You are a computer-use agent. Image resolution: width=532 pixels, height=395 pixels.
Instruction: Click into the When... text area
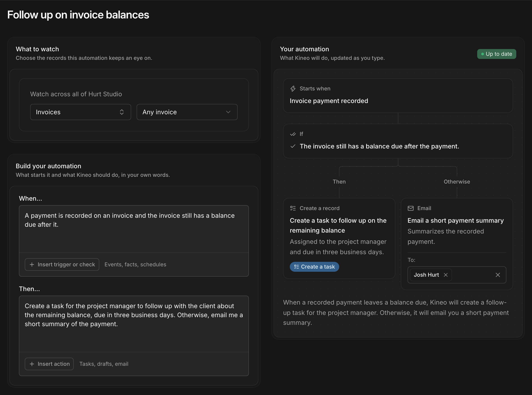[134, 229]
